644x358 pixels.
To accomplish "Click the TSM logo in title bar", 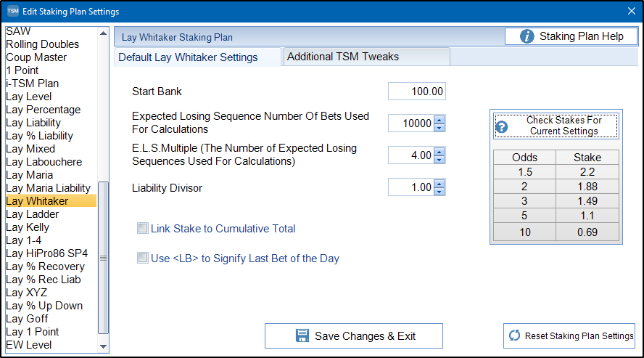I will (13, 11).
